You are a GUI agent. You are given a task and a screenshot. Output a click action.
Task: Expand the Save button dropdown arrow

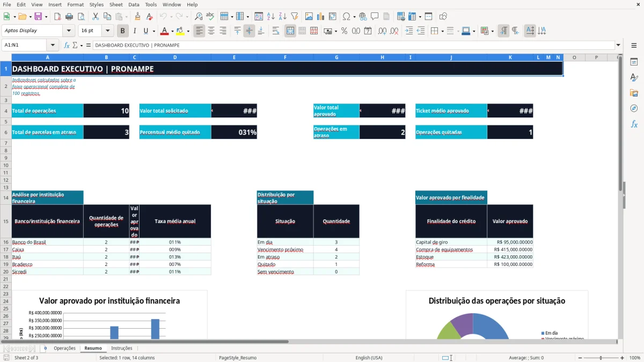click(x=46, y=17)
